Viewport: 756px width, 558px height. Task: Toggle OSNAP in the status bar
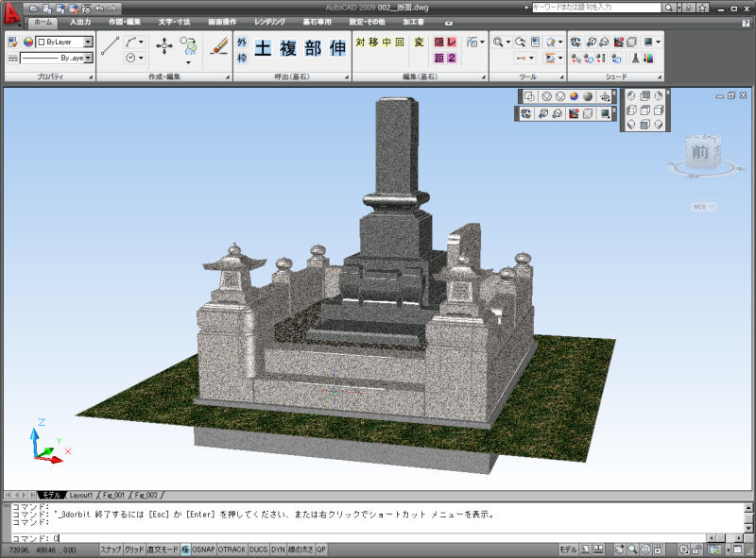coord(203,549)
